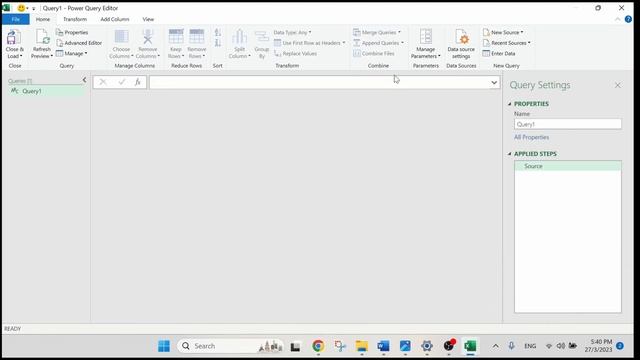This screenshot has width=640, height=360.
Task: Open Excel from the taskbar
Action: 470,346
